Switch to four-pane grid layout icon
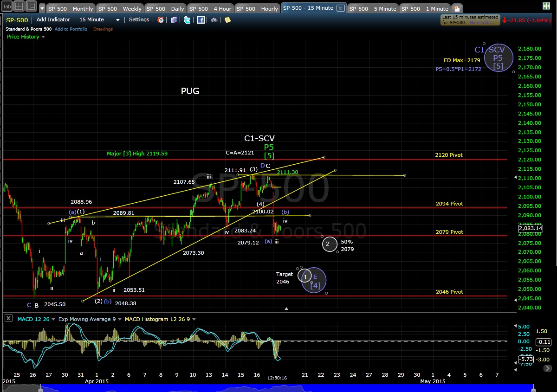The height and width of the screenshot is (392, 557). [x=19, y=6]
